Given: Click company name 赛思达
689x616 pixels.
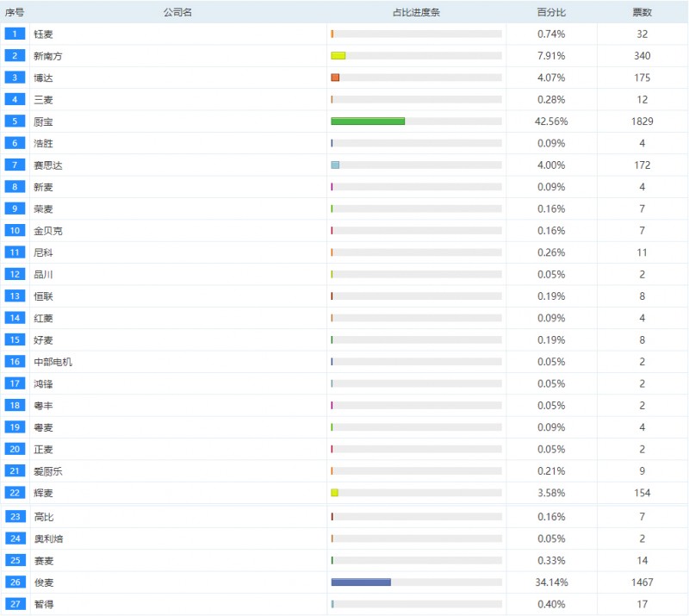Looking at the screenshot, I should click(x=48, y=165).
